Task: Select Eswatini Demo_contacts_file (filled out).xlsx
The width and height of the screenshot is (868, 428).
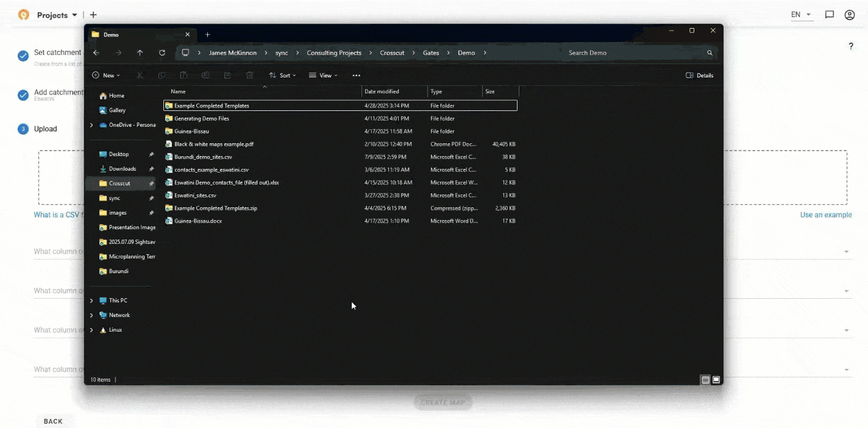Action: coord(340,182)
